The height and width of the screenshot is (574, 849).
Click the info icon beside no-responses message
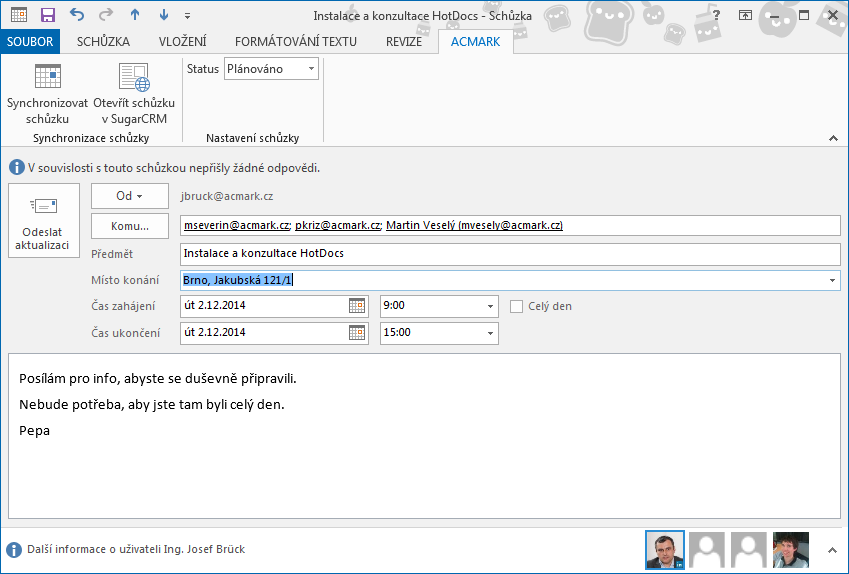(x=16, y=167)
